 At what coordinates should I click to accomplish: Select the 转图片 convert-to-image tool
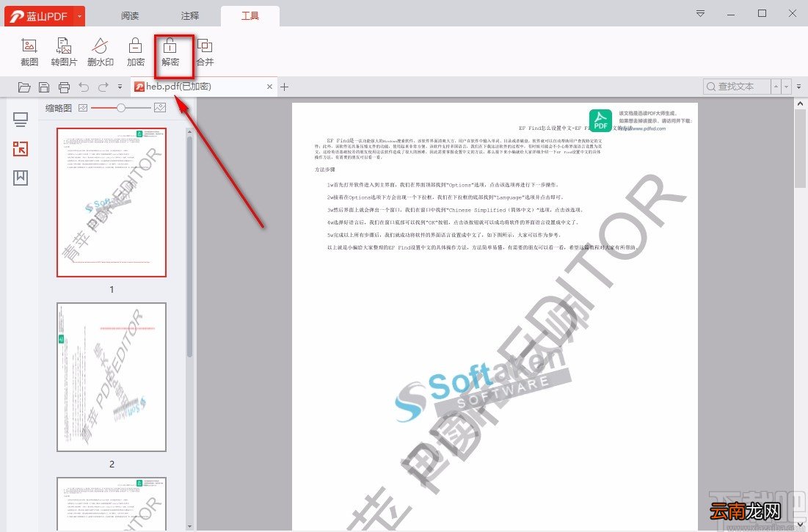click(64, 53)
